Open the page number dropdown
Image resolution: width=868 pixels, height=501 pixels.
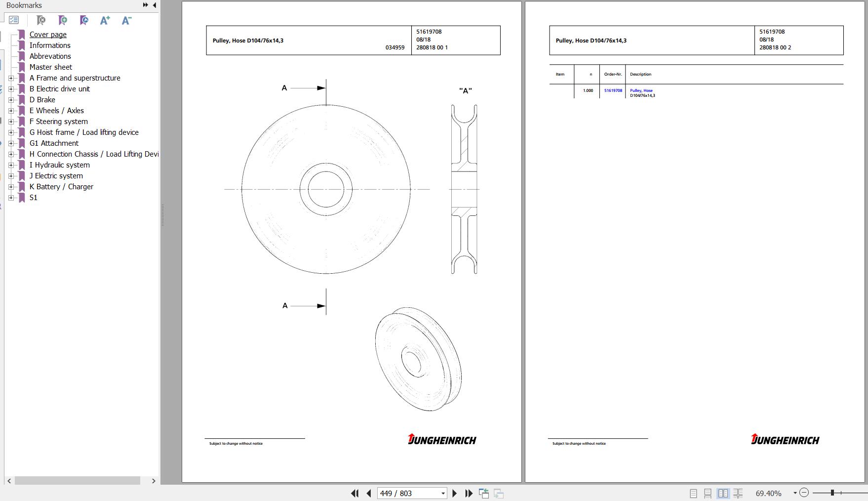point(443,493)
